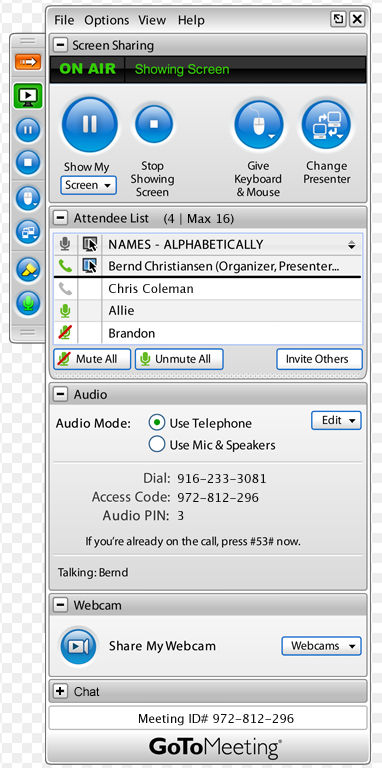The height and width of the screenshot is (768, 382).
Task: Click the small change-presenter icon in the side strip
Action: [28, 232]
